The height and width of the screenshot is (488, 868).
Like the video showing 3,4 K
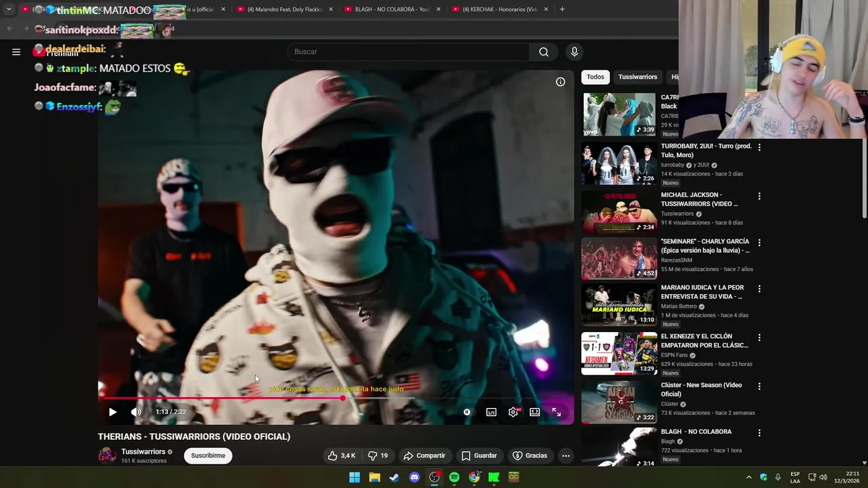[x=342, y=455]
